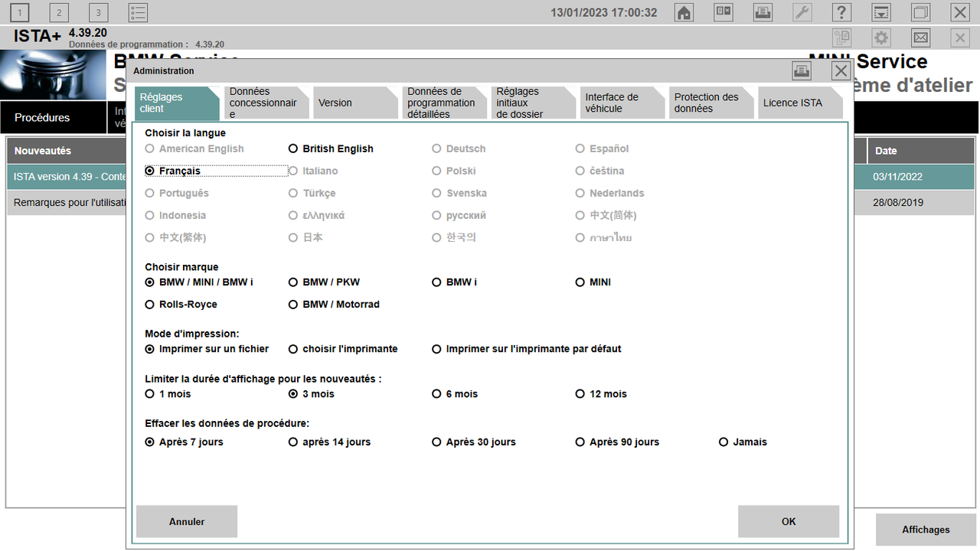The width and height of the screenshot is (980, 551).
Task: Select Imprimer sur un fichier
Action: click(207, 348)
